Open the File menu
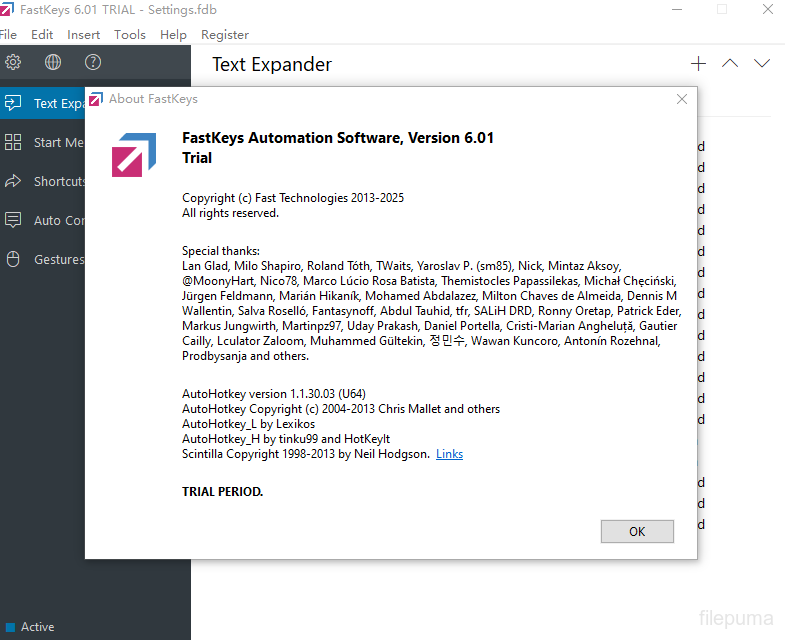This screenshot has width=785, height=640. pyautogui.click(x=9, y=34)
